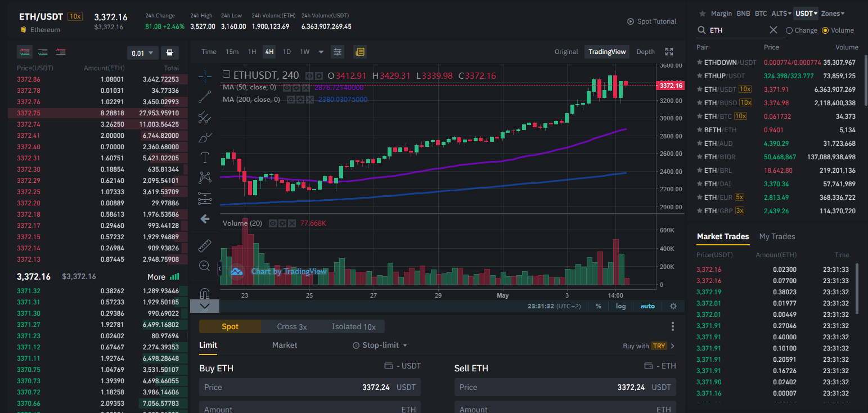Open chart indicators settings icon
This screenshot has width=868, height=413.
coord(338,52)
